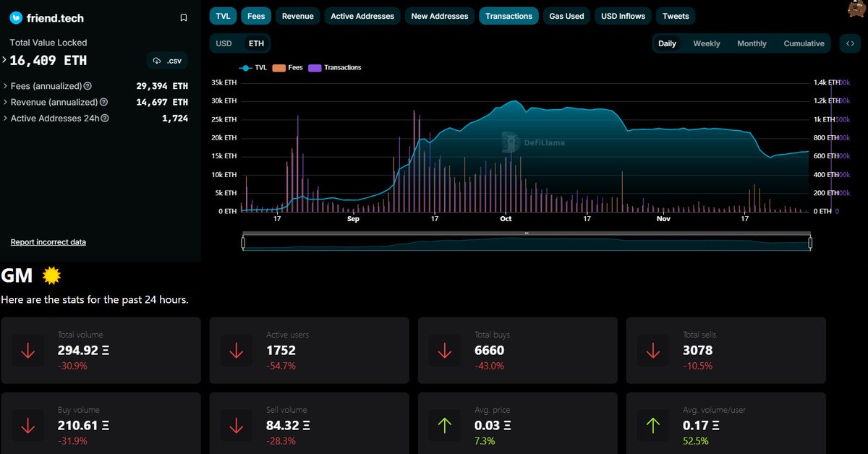Open help icon next to Fees (annualized)
This screenshot has height=454, width=868.
(88, 86)
